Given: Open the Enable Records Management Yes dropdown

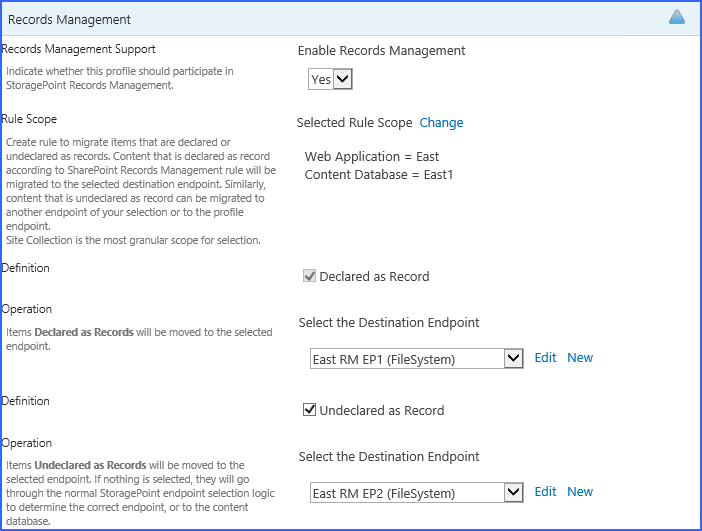Looking at the screenshot, I should click(x=331, y=79).
